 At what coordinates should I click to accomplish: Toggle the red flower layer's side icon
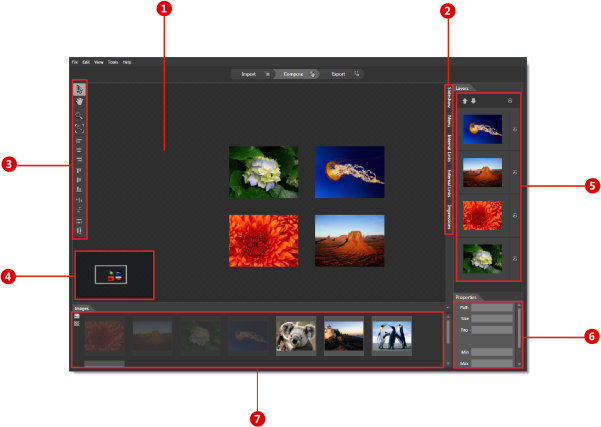point(514,214)
